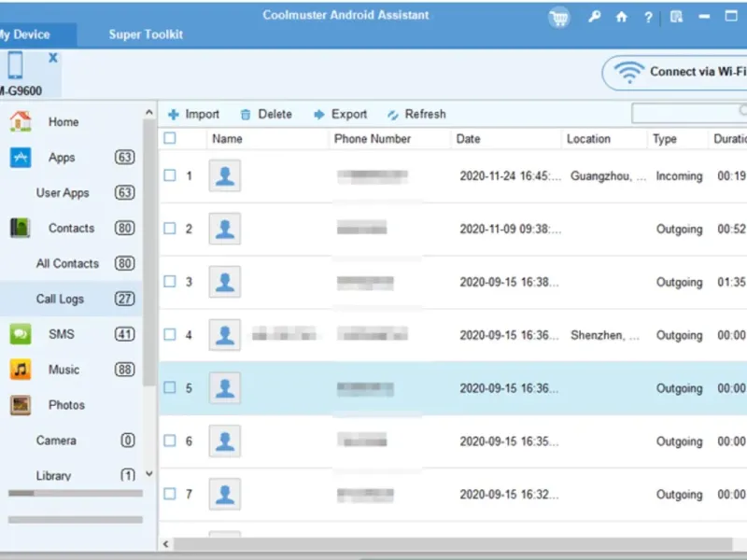747x560 pixels.
Task: Click the Music note icon in sidebar
Action: [x=21, y=370]
